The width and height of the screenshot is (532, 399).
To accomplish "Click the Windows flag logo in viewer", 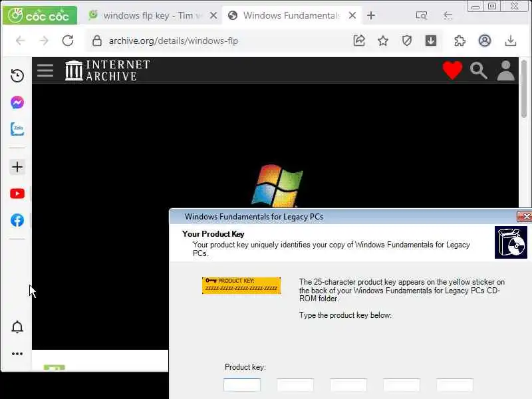I will tap(277, 186).
